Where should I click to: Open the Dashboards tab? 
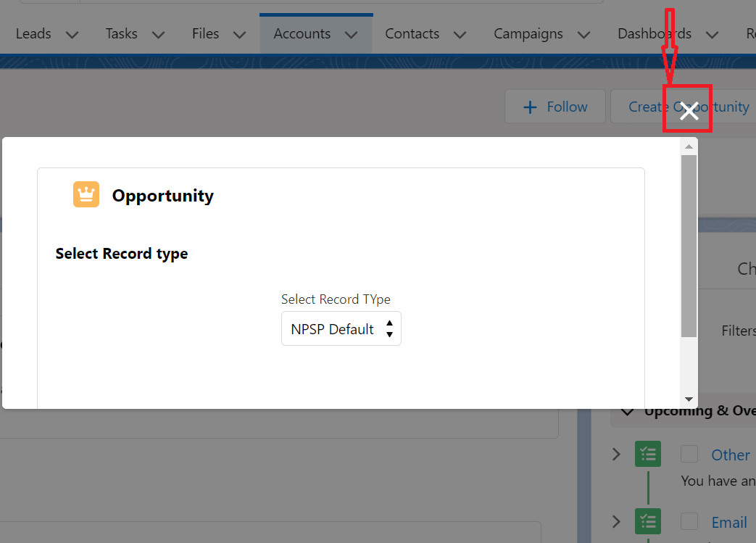point(655,34)
